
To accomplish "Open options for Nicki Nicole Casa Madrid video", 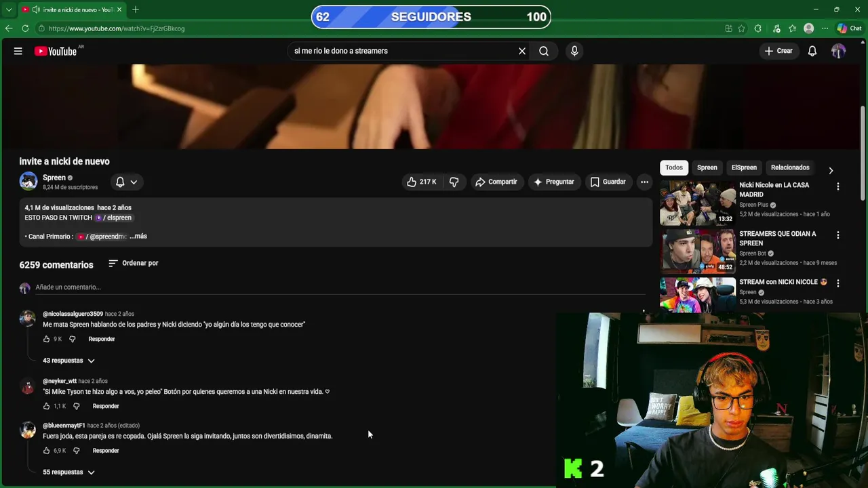I will coord(838,186).
